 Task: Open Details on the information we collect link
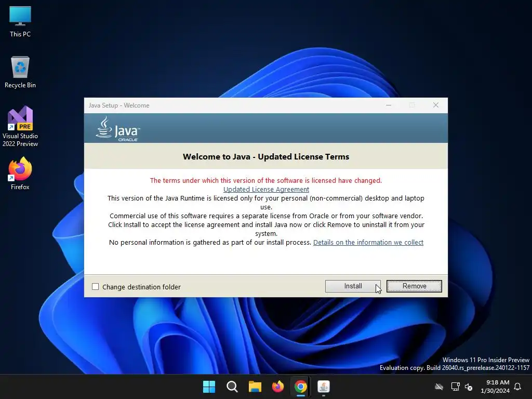click(368, 242)
